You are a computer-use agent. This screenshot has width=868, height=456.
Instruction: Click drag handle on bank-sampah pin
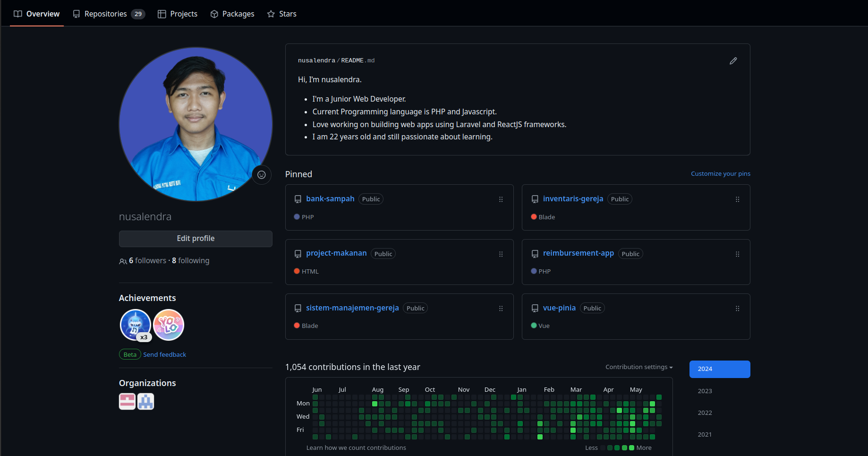click(x=501, y=199)
